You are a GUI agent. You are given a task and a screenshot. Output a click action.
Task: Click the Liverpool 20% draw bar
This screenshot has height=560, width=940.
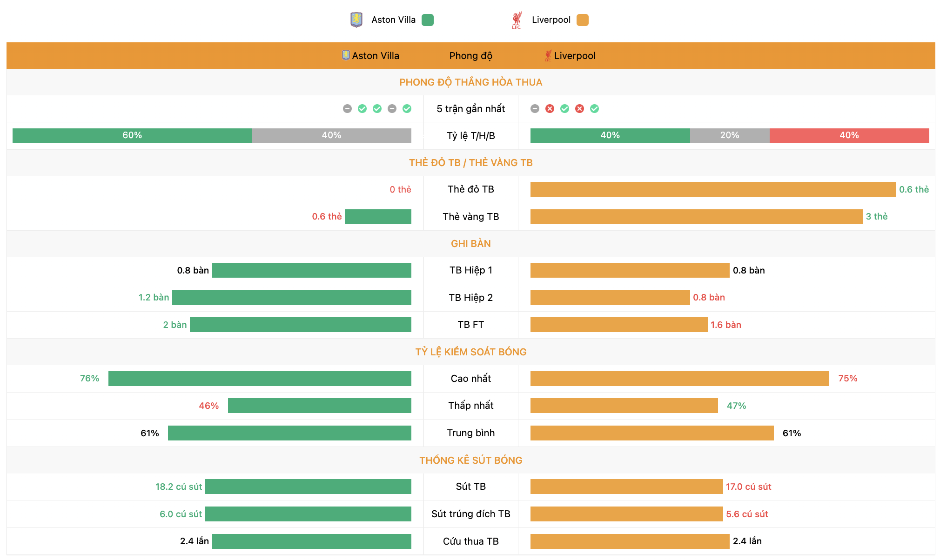(730, 136)
